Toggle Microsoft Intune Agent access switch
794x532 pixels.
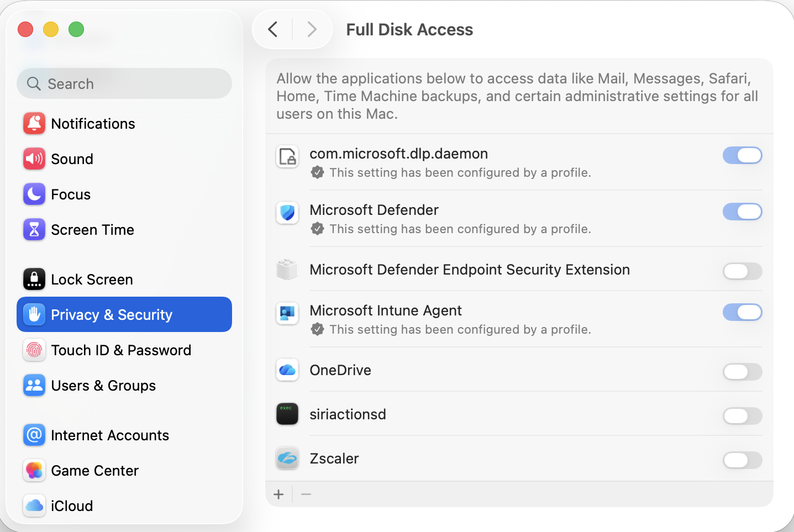tap(743, 312)
